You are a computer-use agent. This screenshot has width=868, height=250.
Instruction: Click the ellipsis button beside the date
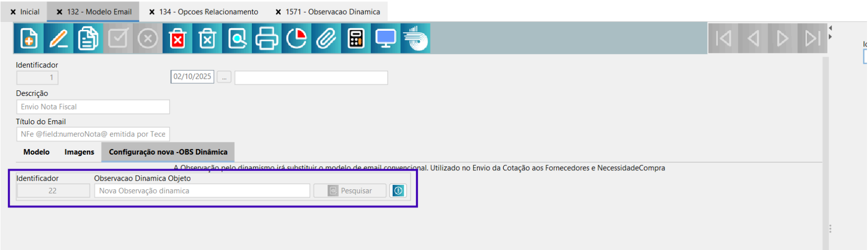[224, 77]
